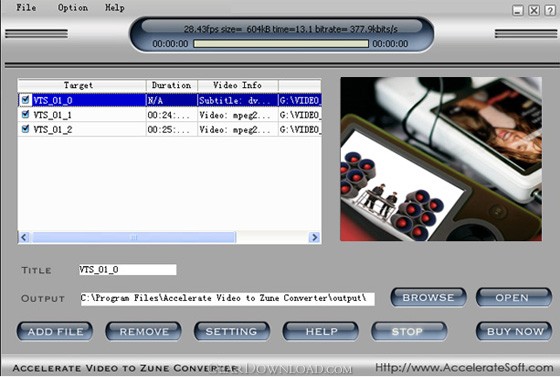Image resolution: width=560 pixels, height=377 pixels.
Task: Click the list's right scroll arrow
Action: click(x=314, y=237)
